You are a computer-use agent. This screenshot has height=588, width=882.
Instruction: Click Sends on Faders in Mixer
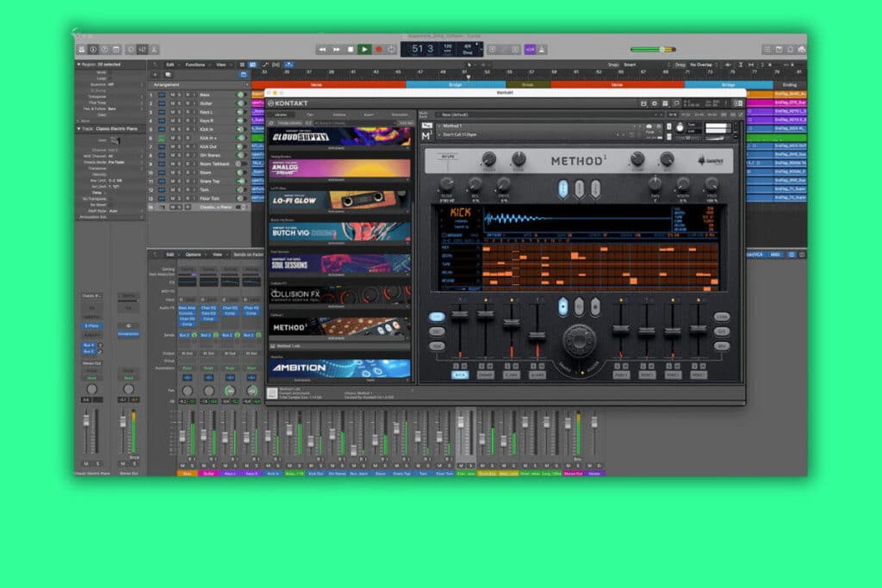[x=248, y=255]
